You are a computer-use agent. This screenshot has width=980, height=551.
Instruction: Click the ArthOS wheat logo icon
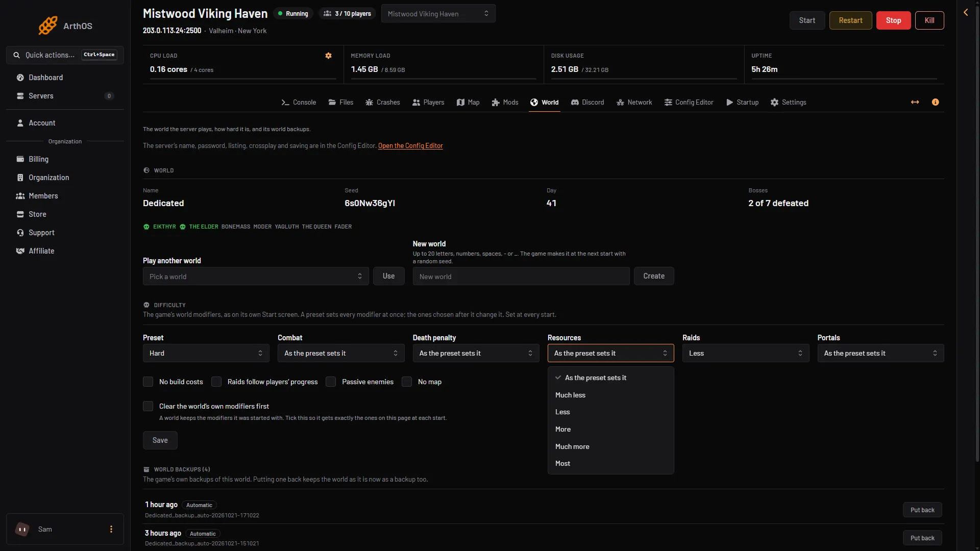click(48, 26)
